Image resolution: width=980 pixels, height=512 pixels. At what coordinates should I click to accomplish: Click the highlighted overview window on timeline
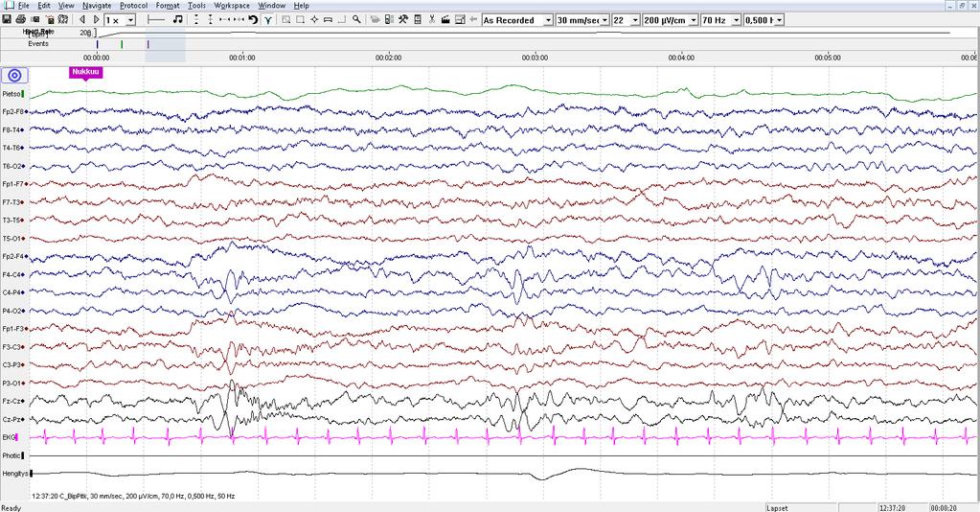tap(165, 44)
